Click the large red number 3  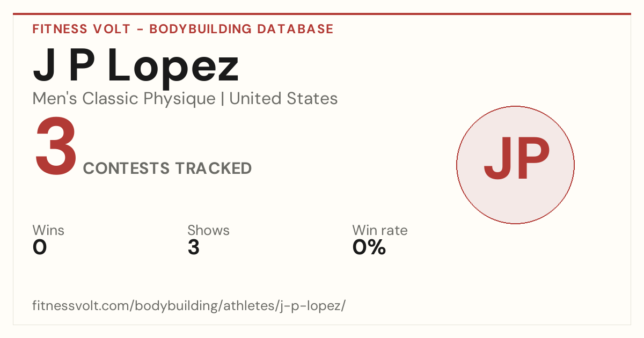[56, 147]
